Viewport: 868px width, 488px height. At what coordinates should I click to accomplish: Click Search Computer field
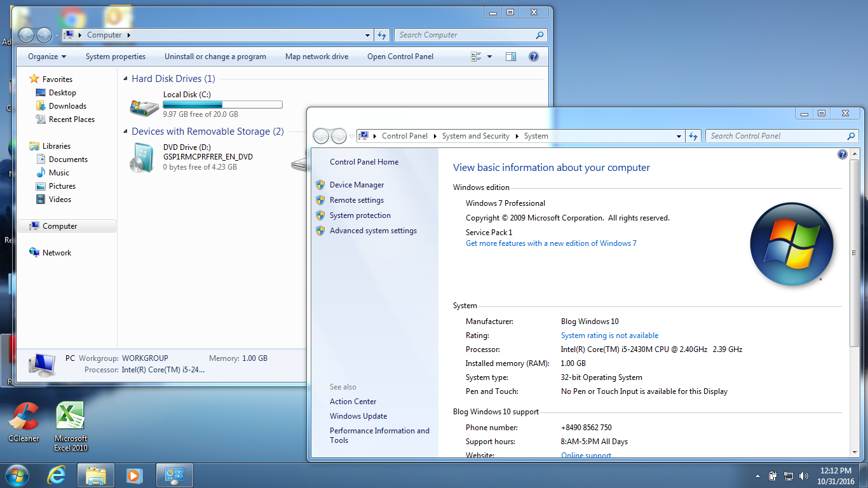pyautogui.click(x=470, y=35)
